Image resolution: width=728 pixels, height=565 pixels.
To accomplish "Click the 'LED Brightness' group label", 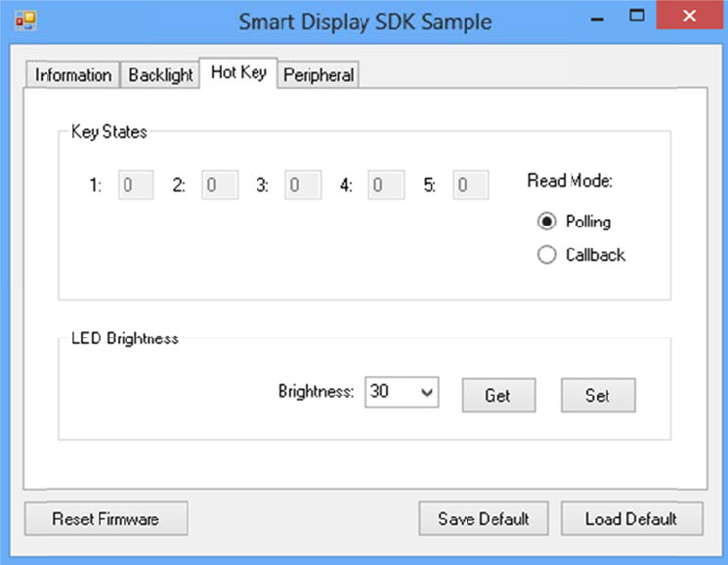I will [125, 338].
